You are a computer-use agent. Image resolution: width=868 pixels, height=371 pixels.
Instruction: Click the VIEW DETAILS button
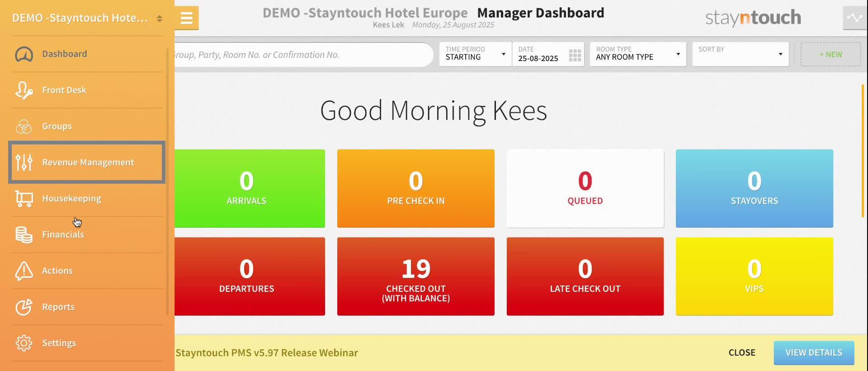814,352
